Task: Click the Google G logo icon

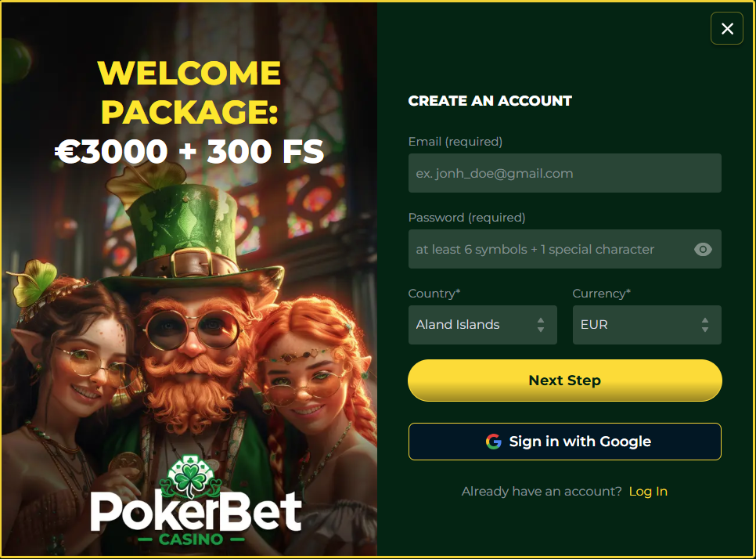Action: (x=493, y=442)
